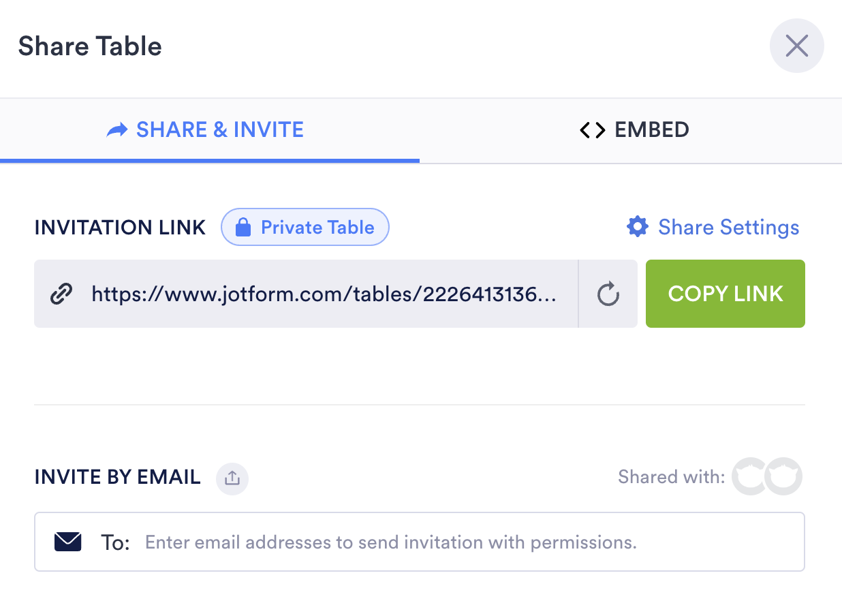Switch to the Share & Invite tab

point(206,129)
